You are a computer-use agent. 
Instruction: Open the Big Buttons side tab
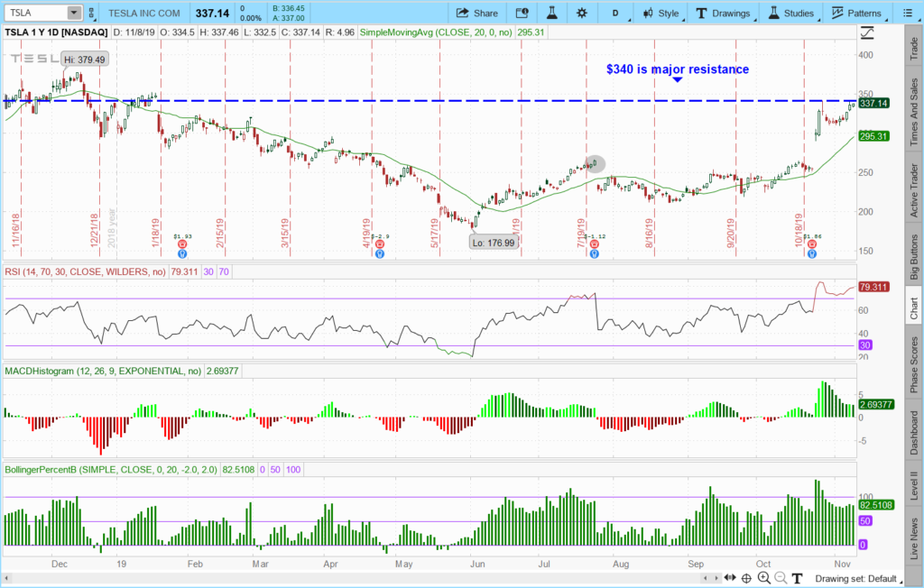click(914, 257)
